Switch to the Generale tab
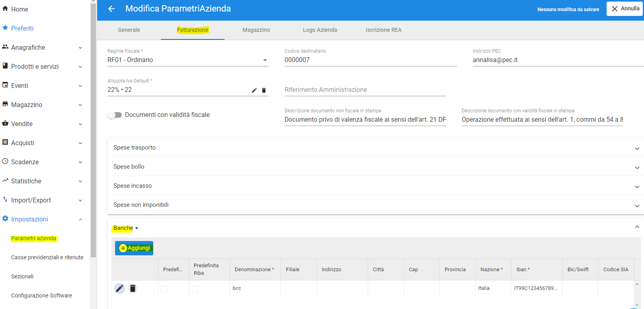 click(129, 30)
